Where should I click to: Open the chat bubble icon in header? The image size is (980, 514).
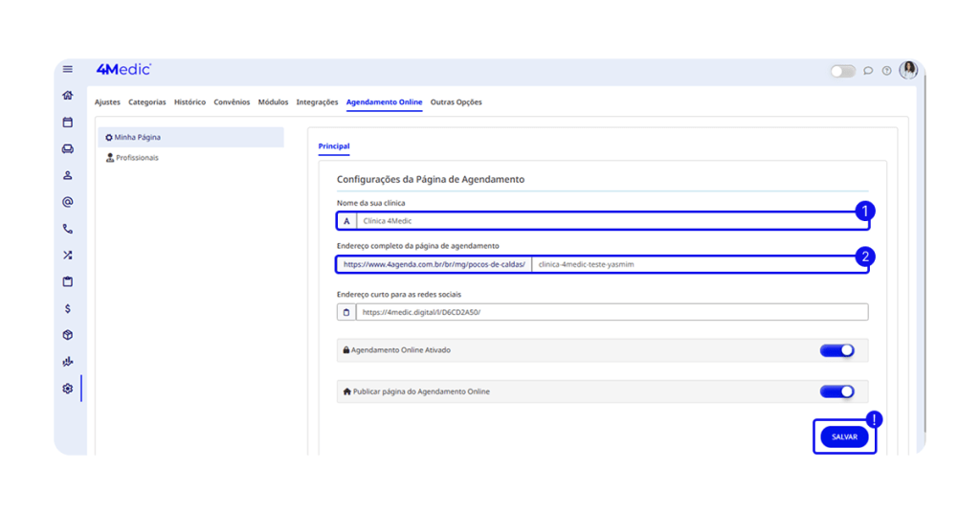coord(868,71)
